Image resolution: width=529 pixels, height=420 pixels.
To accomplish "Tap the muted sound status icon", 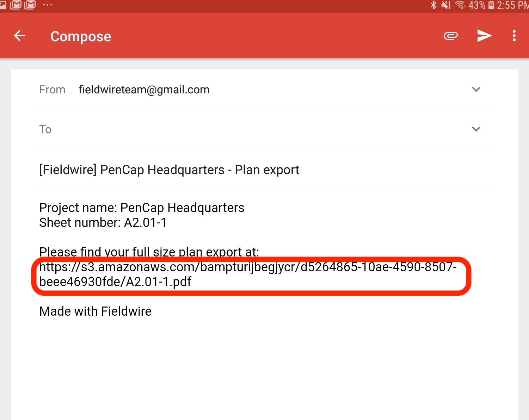I will (x=446, y=5).
